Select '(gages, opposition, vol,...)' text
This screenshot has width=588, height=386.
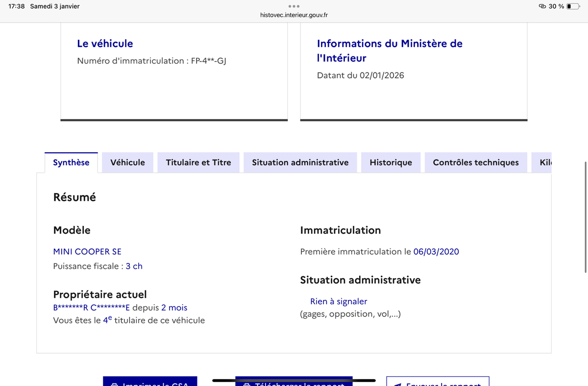tap(350, 314)
